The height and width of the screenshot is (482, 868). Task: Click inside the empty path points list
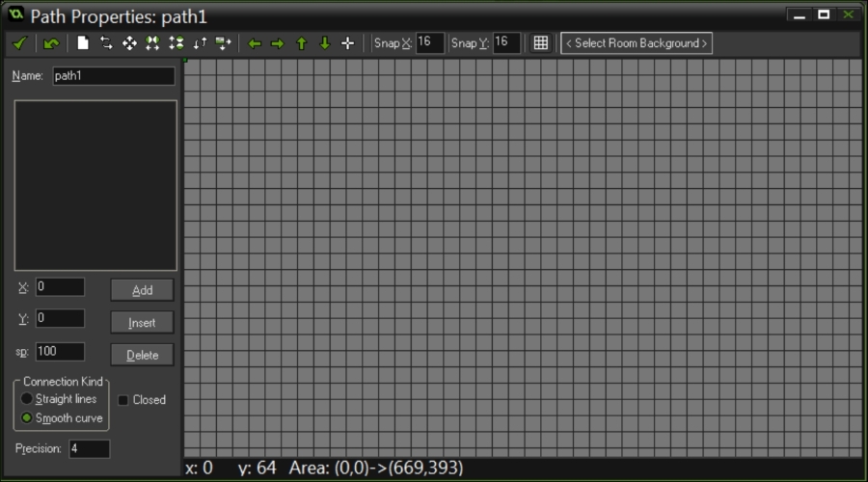coord(95,185)
